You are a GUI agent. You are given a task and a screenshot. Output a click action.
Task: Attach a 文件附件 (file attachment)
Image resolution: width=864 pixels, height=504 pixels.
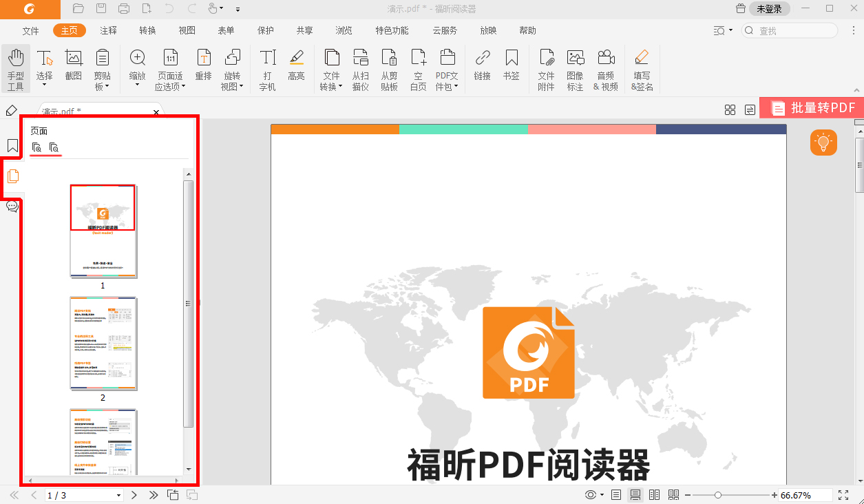coord(545,66)
